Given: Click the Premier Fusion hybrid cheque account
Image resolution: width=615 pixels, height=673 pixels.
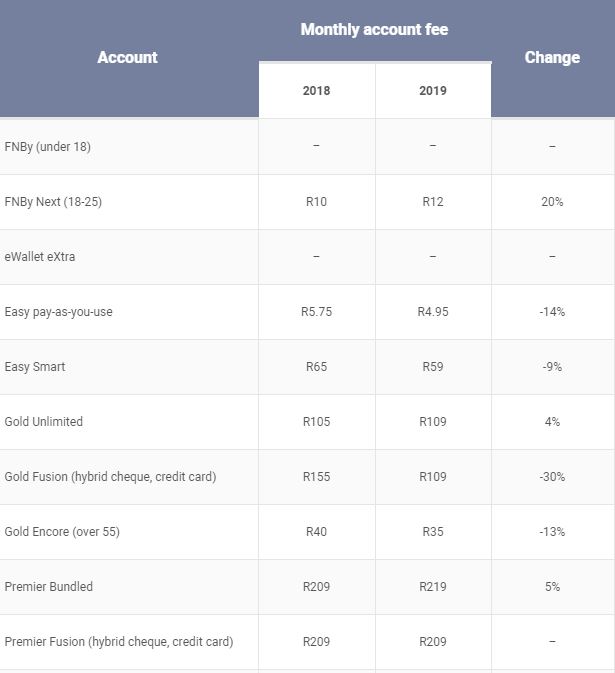Looking at the screenshot, I should (118, 642).
